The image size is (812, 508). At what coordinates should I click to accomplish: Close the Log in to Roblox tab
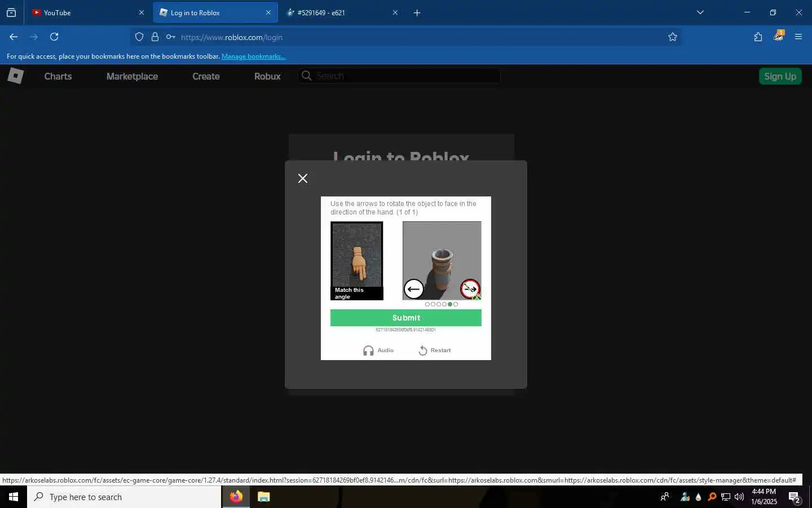[268, 12]
